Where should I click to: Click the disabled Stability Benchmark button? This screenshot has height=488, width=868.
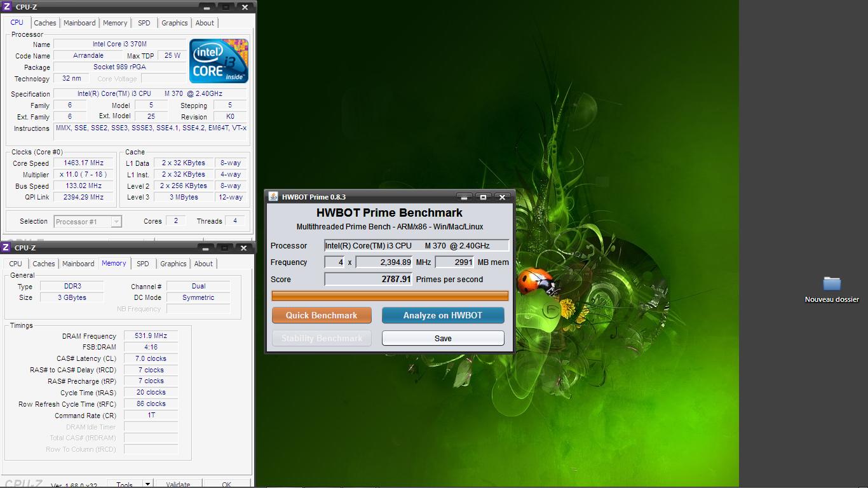point(322,338)
